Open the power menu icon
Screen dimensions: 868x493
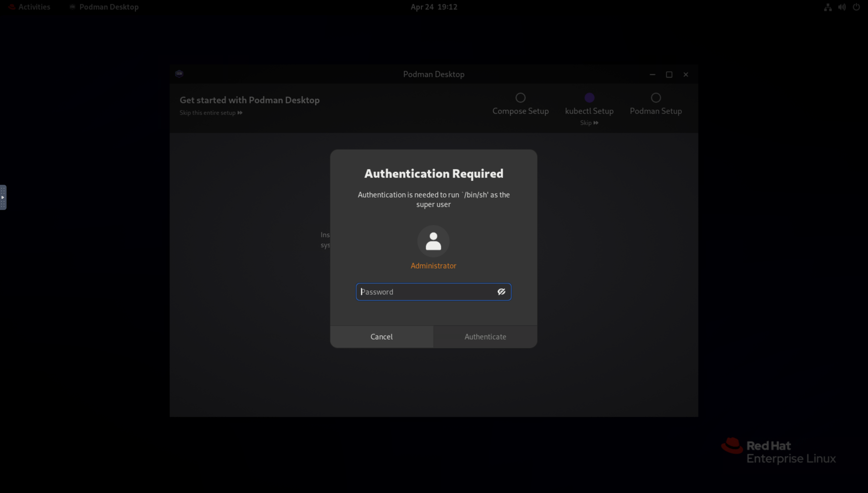click(856, 7)
